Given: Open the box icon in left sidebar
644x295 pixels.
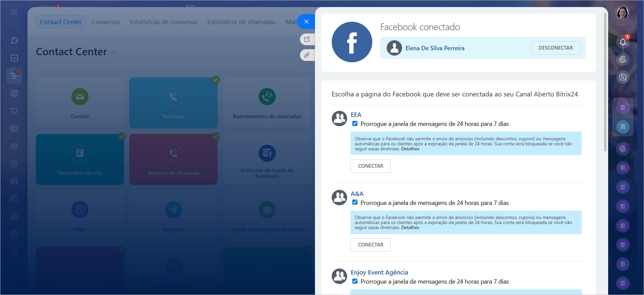Looking at the screenshot, I should [14, 164].
